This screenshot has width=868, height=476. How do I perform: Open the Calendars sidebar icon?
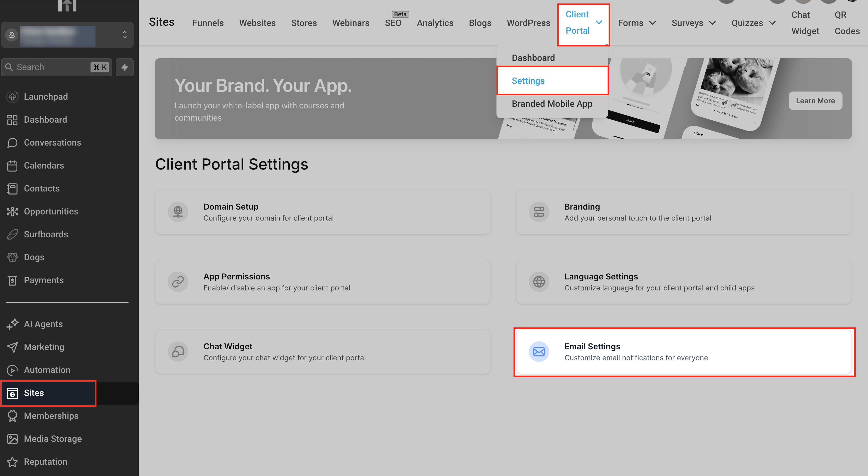(x=12, y=166)
